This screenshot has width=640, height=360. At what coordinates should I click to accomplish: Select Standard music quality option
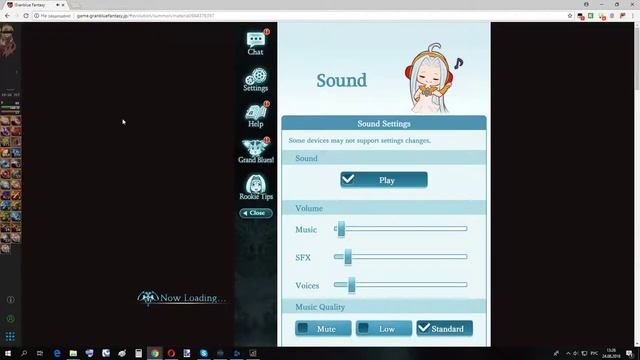pos(444,329)
